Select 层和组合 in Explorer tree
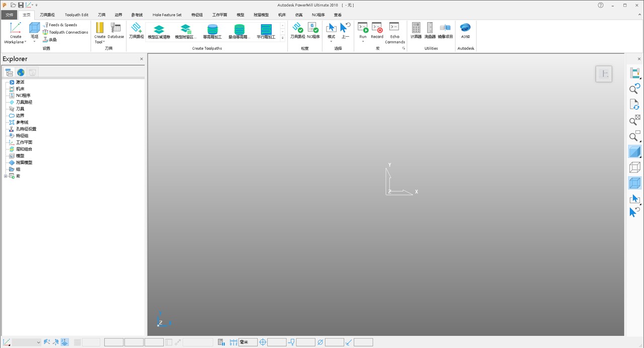Image resolution: width=644 pixels, height=348 pixels. click(24, 149)
